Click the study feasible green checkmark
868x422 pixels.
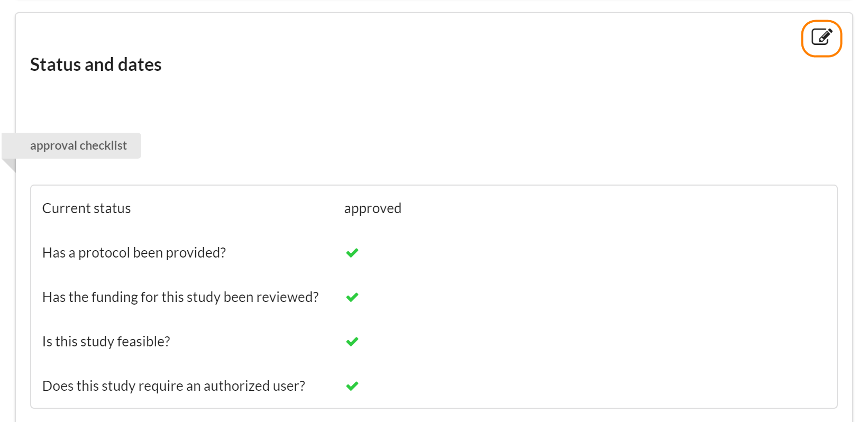coord(352,342)
